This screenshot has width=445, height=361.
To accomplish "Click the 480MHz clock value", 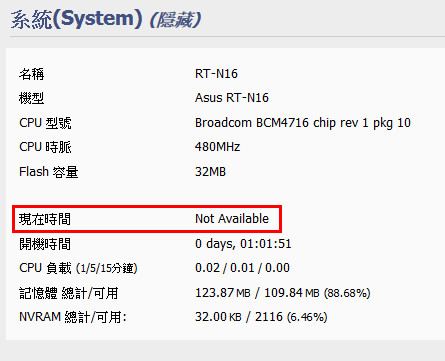I will click(x=217, y=147).
